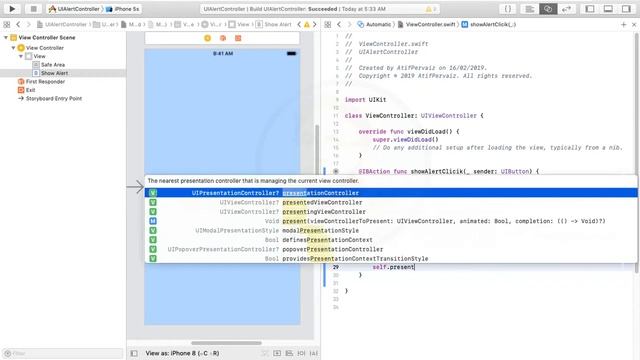Screen dimensions: 640x360
Task: Open the code snippet library button
Action: tap(508, 9)
